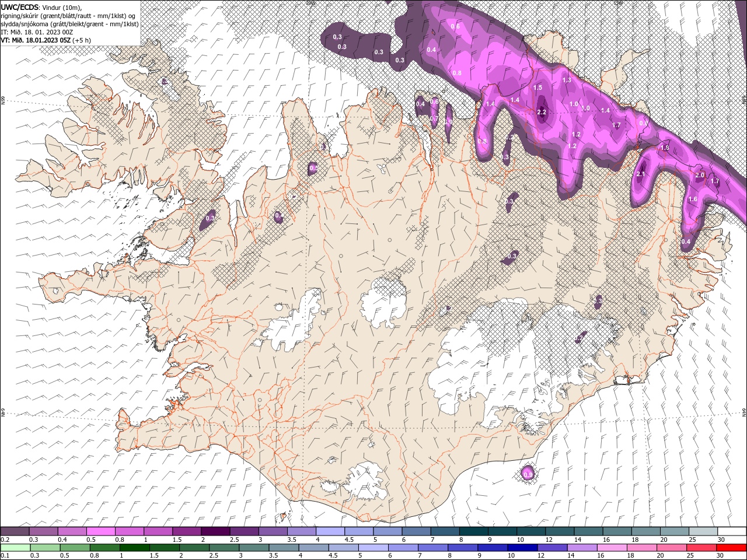The image size is (747, 560).
Task: Click the 1.8 snowfall value on the map
Action: tap(664, 148)
